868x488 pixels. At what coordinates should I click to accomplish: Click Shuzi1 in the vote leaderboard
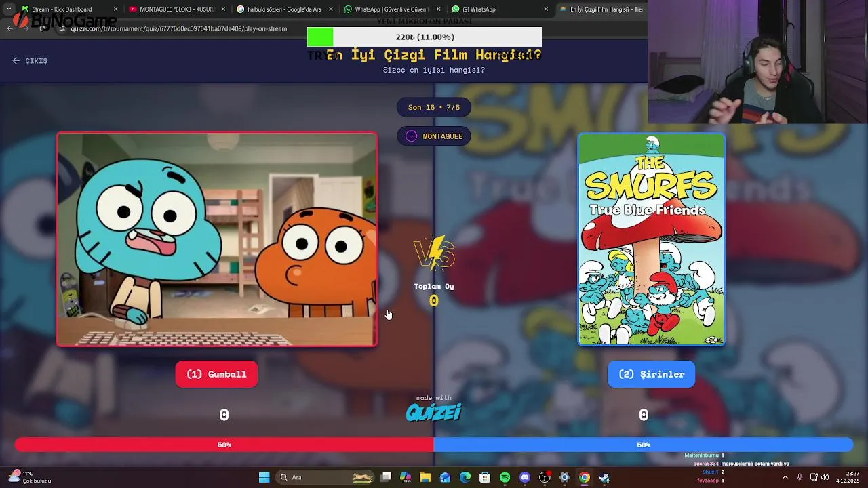711,472
